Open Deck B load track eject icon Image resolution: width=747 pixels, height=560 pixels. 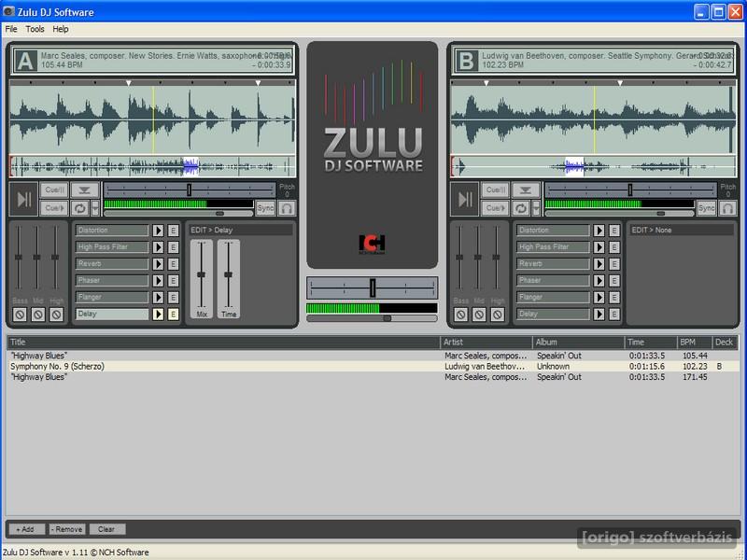(526, 190)
